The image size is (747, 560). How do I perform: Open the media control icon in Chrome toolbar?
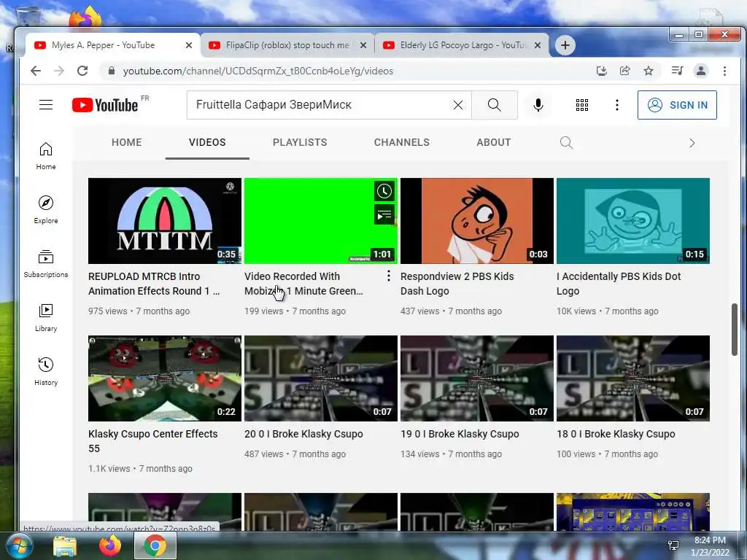click(677, 71)
